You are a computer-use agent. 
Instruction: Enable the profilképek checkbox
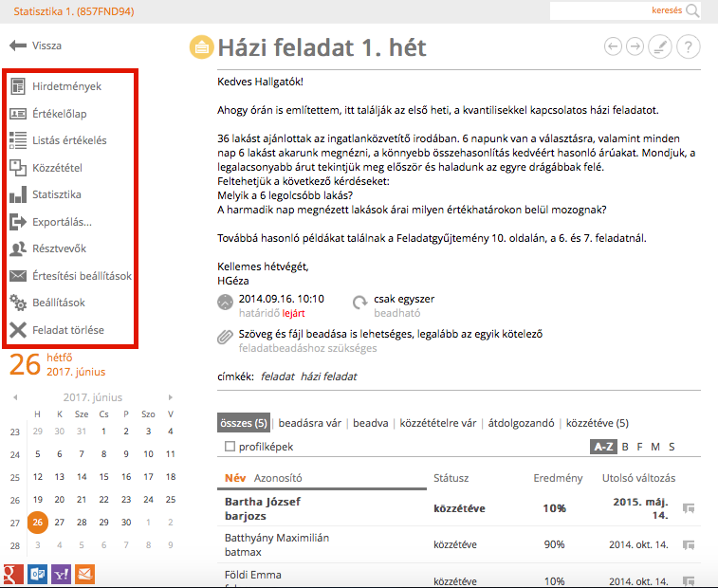[x=230, y=446]
